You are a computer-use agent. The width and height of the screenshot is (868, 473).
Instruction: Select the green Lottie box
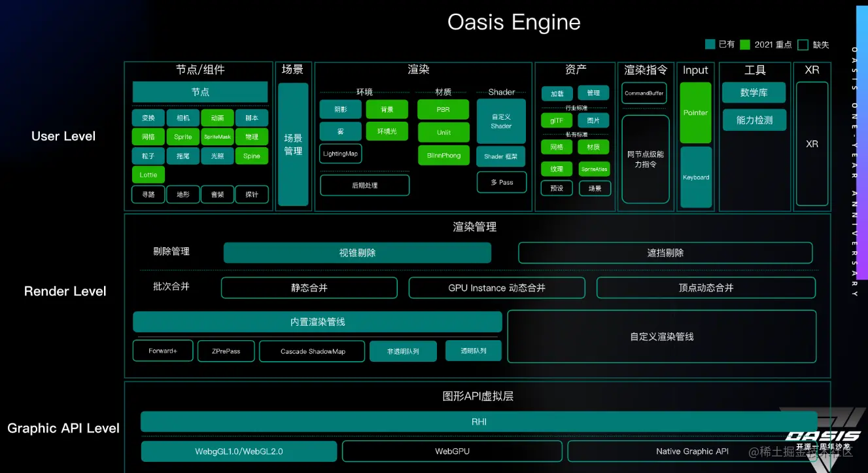coord(148,175)
